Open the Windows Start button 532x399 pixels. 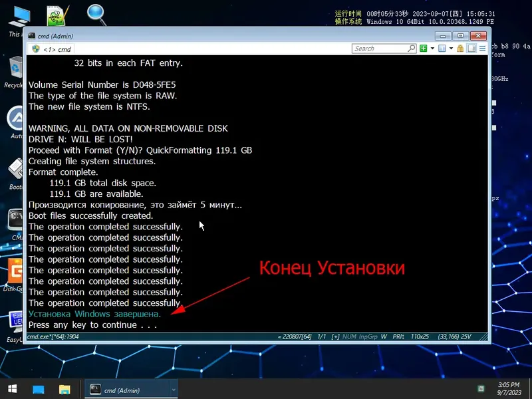tap(13, 389)
